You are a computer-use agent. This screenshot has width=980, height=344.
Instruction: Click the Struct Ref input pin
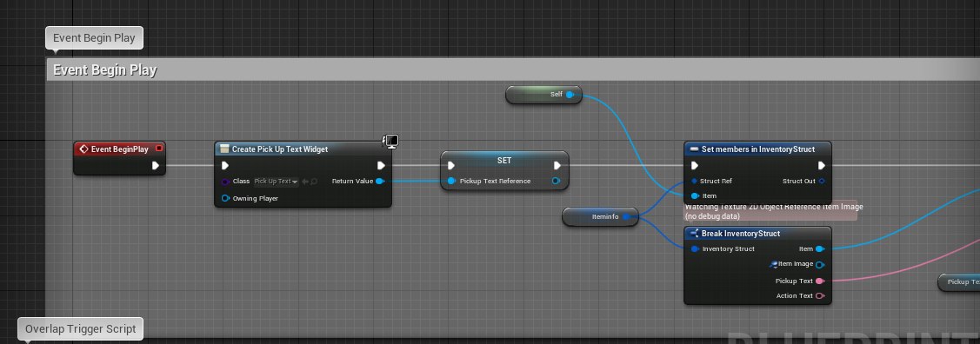pyautogui.click(x=695, y=182)
